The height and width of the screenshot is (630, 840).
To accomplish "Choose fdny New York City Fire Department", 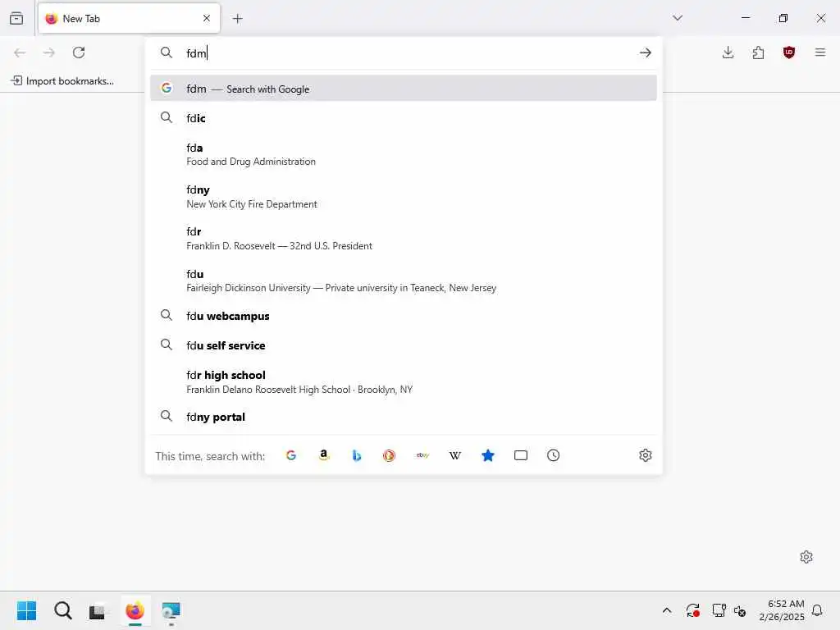I will coord(404,197).
